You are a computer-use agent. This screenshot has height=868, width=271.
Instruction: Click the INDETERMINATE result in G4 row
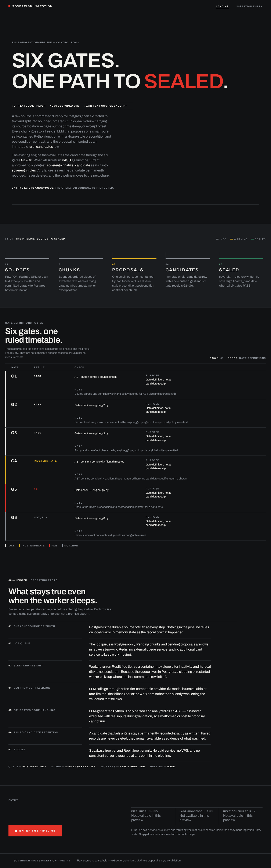(45, 461)
